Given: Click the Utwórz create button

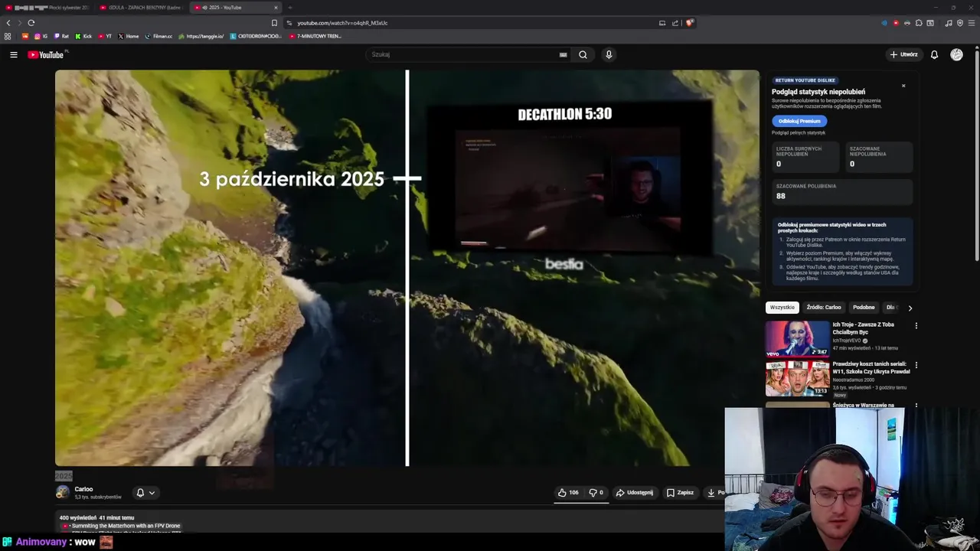Looking at the screenshot, I should point(903,54).
